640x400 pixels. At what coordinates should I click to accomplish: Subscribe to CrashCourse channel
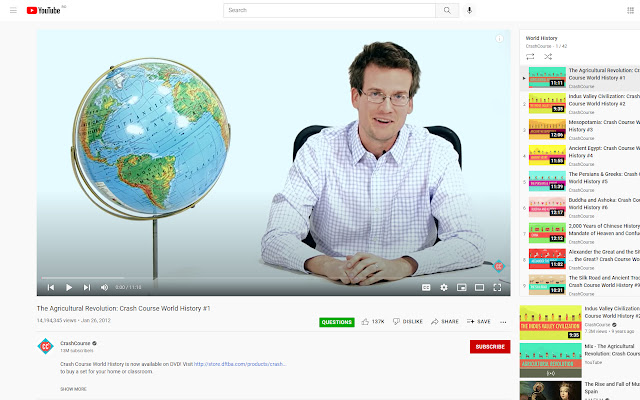click(x=490, y=347)
